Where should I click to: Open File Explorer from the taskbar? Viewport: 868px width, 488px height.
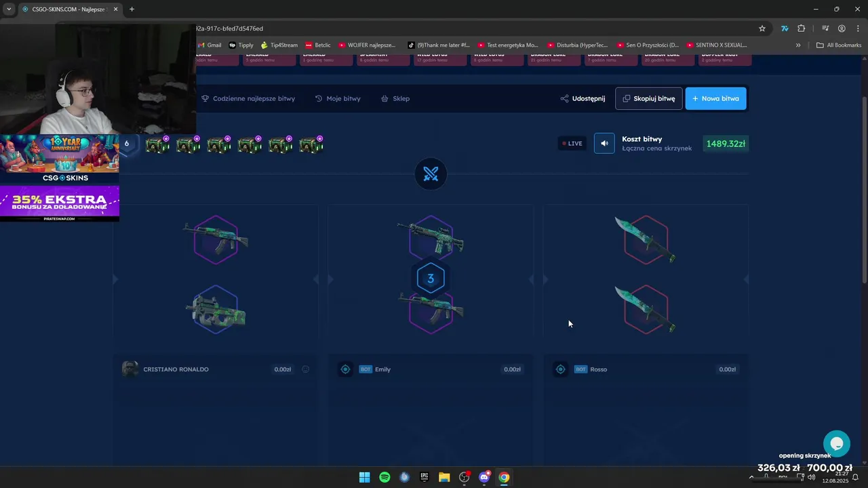pos(444,477)
